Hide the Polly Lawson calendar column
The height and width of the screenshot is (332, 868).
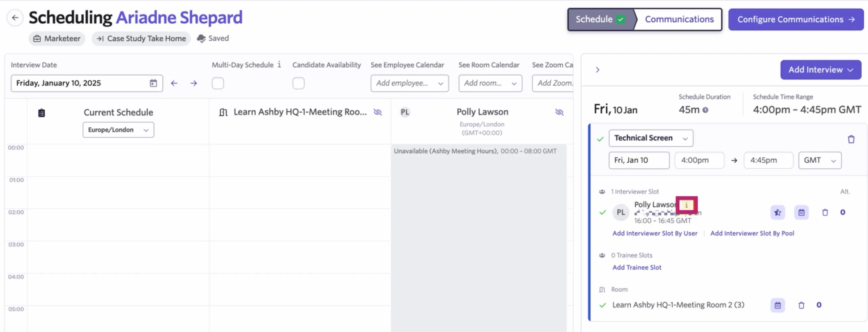(560, 112)
